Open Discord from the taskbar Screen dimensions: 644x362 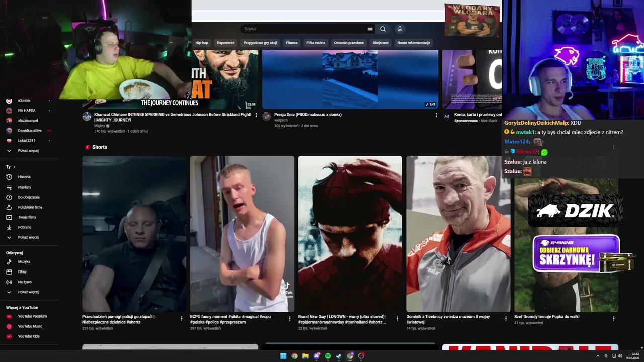[316, 356]
